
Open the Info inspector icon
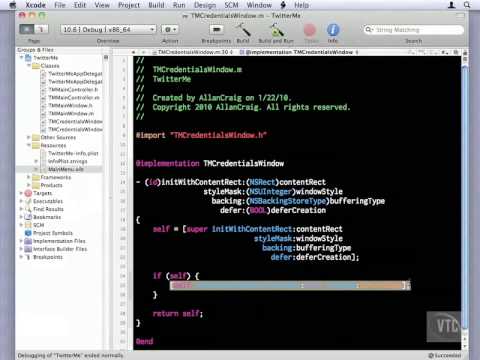(333, 30)
